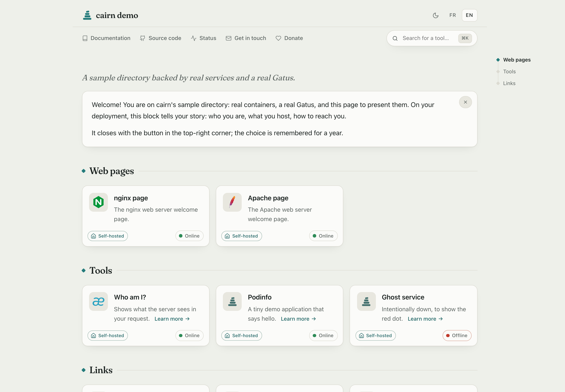Open the Documentation link
Image resolution: width=565 pixels, height=392 pixels.
(107, 38)
